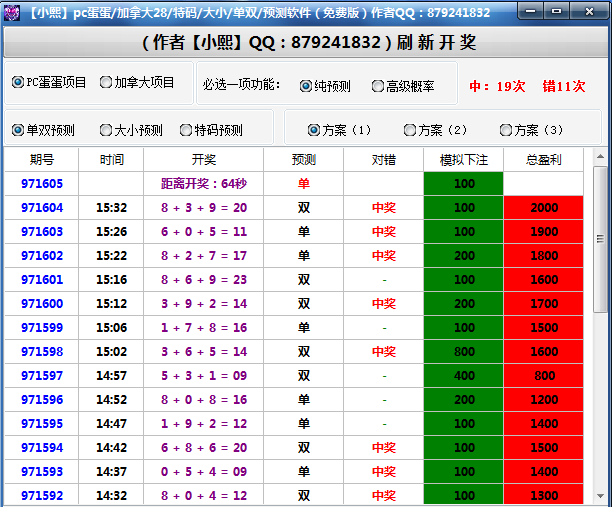Click issue number 971594
This screenshot has width=612, height=507.
(x=42, y=448)
